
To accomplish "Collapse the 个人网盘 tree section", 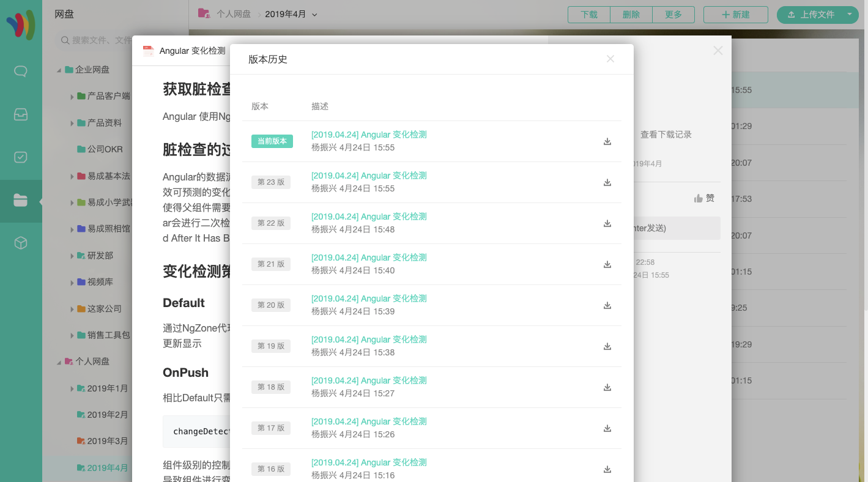I will tap(59, 362).
